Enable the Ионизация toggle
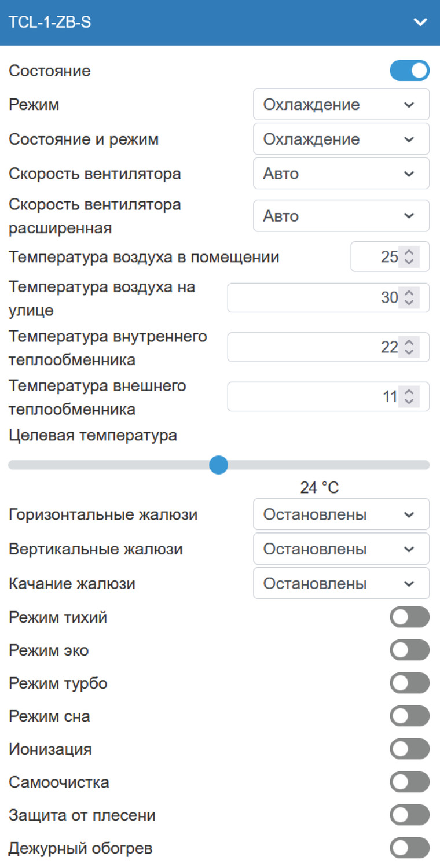 [409, 749]
